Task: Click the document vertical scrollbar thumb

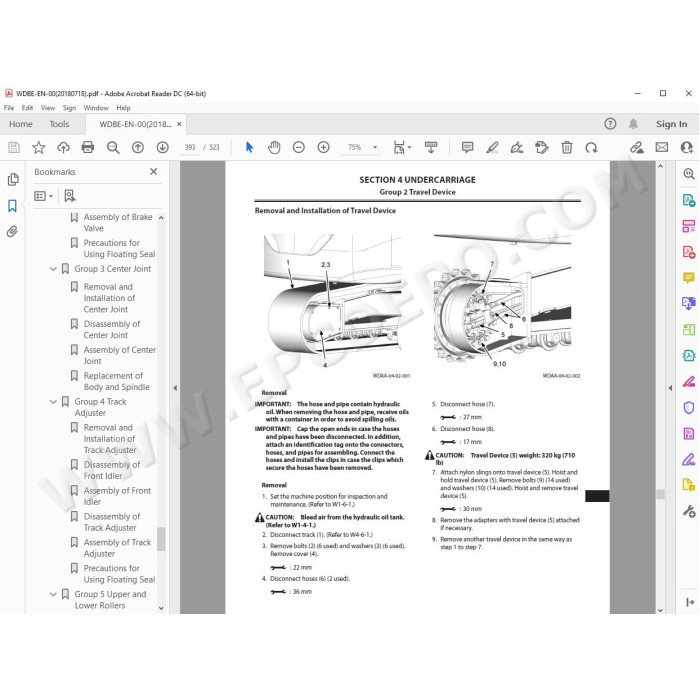Action: coord(660,494)
